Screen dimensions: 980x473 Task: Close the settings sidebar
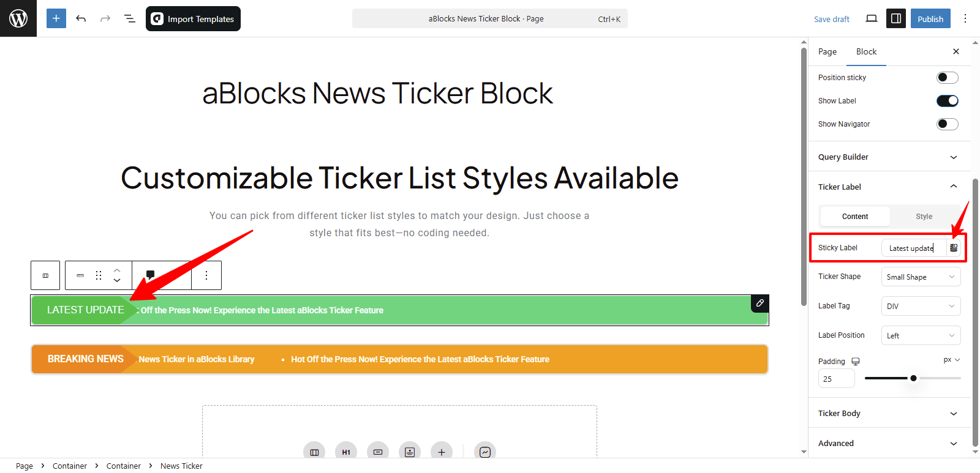point(956,51)
